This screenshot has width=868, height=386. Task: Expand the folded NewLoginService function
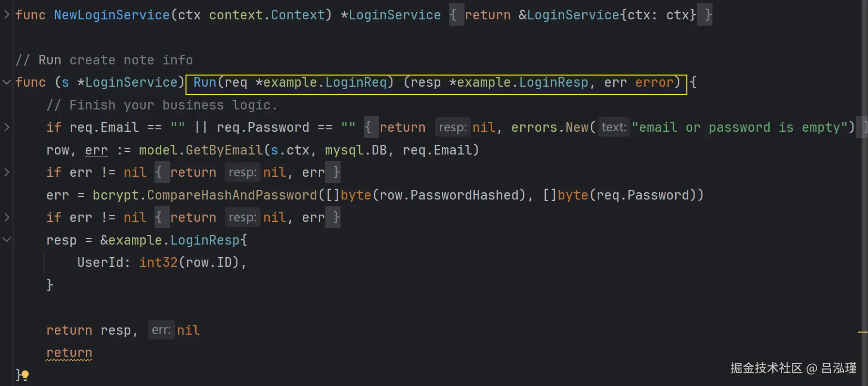coord(7,15)
